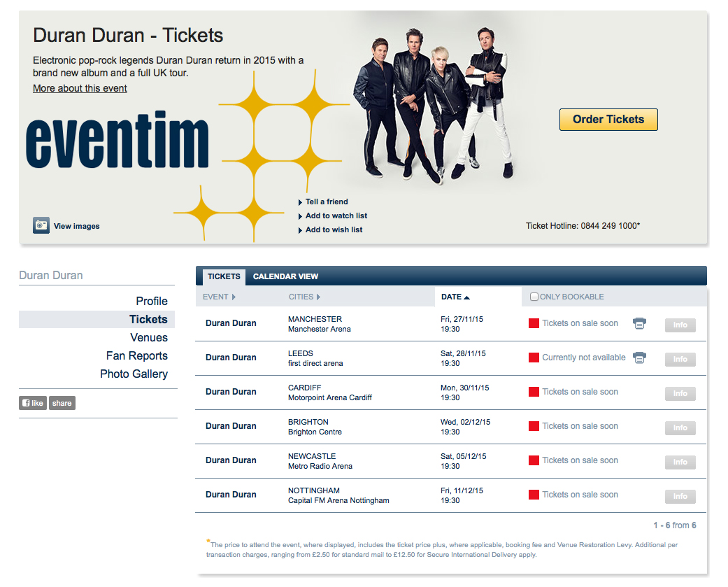Sort by the Cities column arrow
This screenshot has height=587, width=728.
(318, 297)
